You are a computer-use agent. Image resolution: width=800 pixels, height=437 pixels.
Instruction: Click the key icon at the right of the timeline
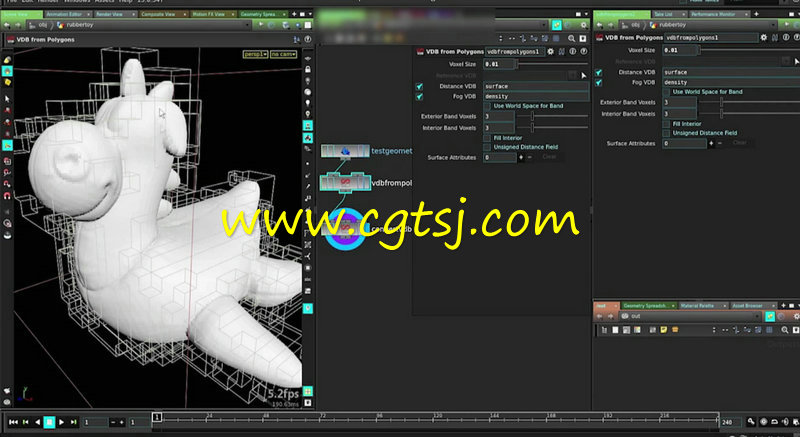[751, 422]
